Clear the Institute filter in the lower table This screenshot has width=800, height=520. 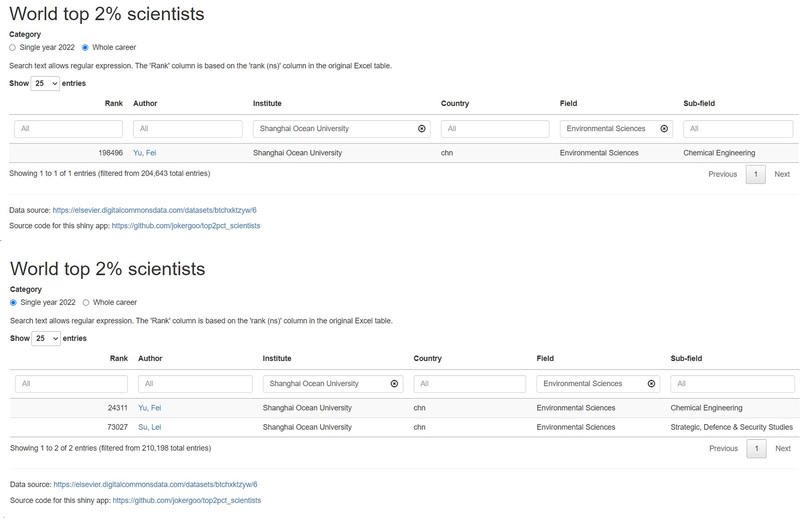point(394,384)
